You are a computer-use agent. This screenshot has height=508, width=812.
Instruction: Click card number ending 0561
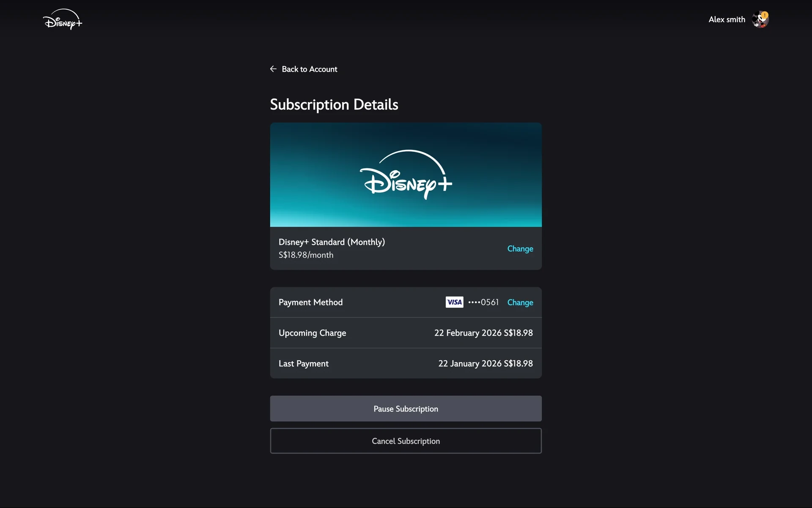(x=483, y=302)
